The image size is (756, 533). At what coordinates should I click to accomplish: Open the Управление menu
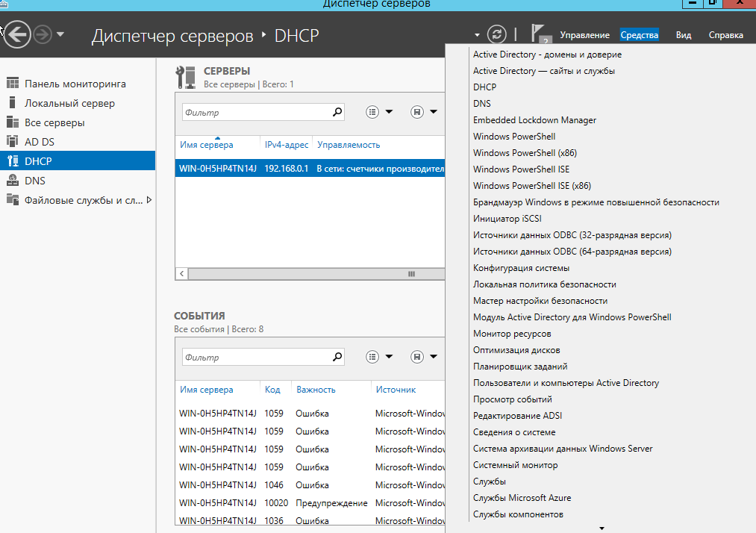(585, 35)
